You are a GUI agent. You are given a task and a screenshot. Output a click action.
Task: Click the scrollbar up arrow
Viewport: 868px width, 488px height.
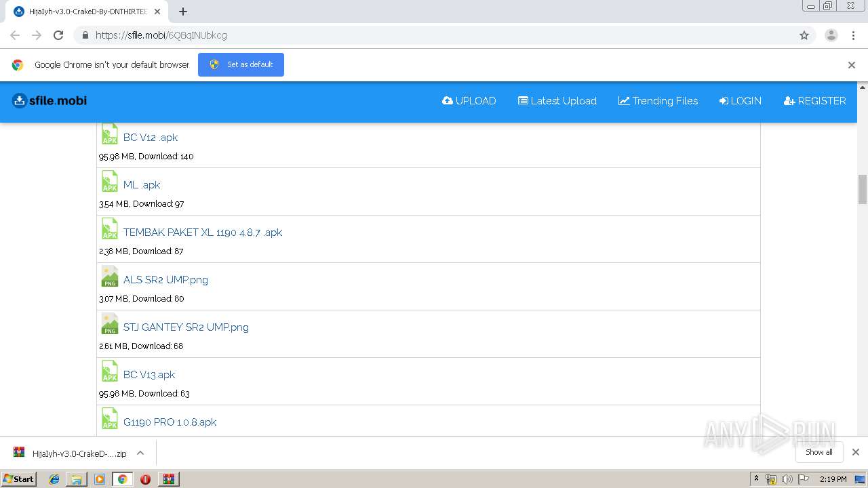point(863,87)
